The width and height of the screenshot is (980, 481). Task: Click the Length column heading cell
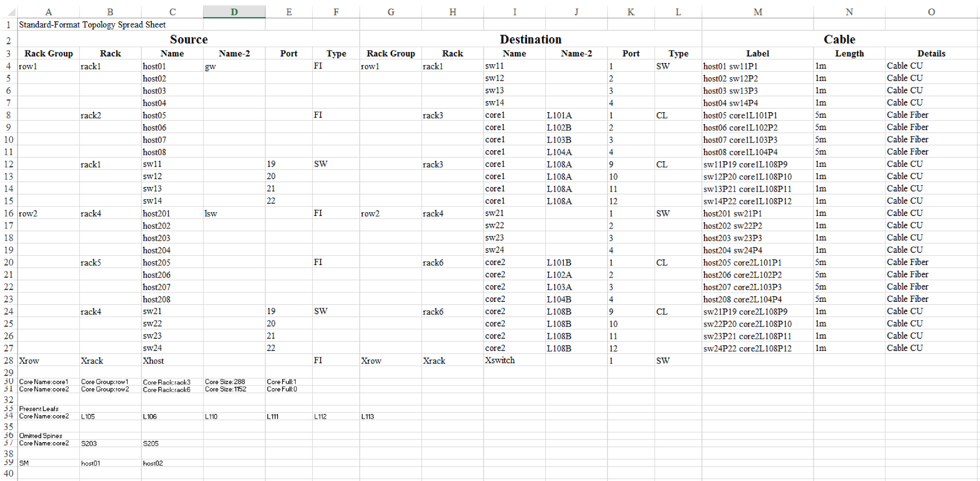click(x=849, y=53)
